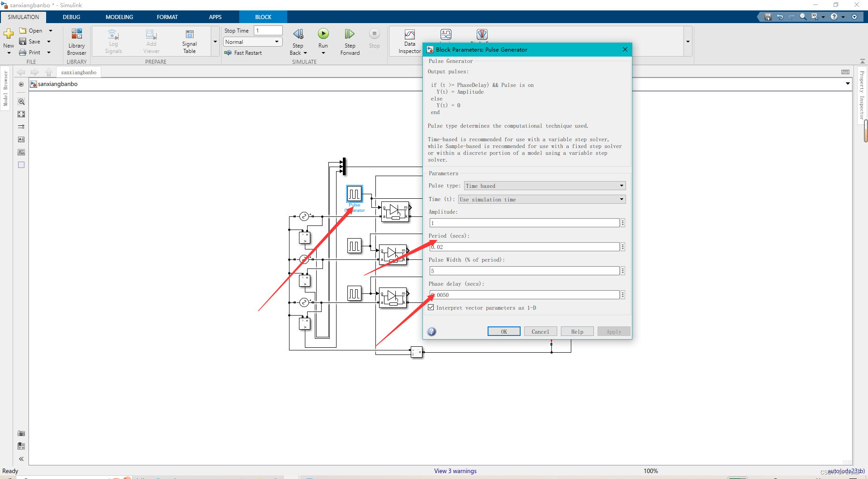Image resolution: width=868 pixels, height=479 pixels.
Task: Open the MODELING tab
Action: click(x=119, y=17)
